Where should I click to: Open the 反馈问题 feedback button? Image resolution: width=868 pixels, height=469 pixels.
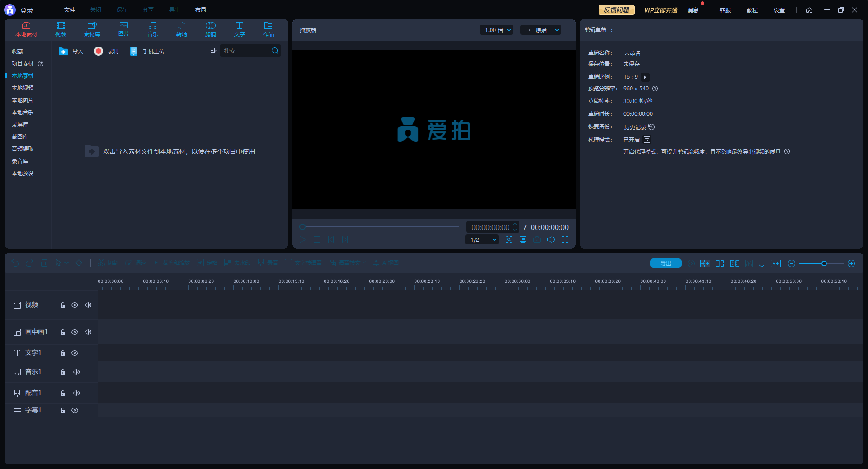[617, 10]
